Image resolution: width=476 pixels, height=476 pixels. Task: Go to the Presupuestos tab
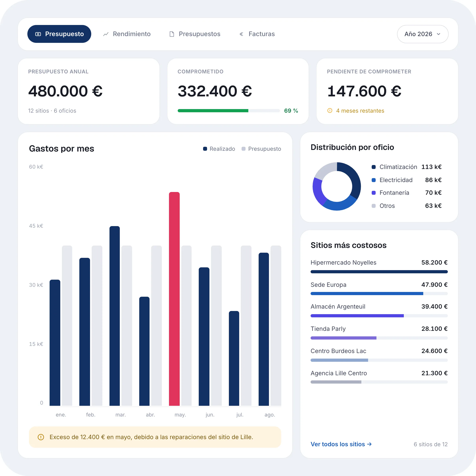tap(195, 34)
